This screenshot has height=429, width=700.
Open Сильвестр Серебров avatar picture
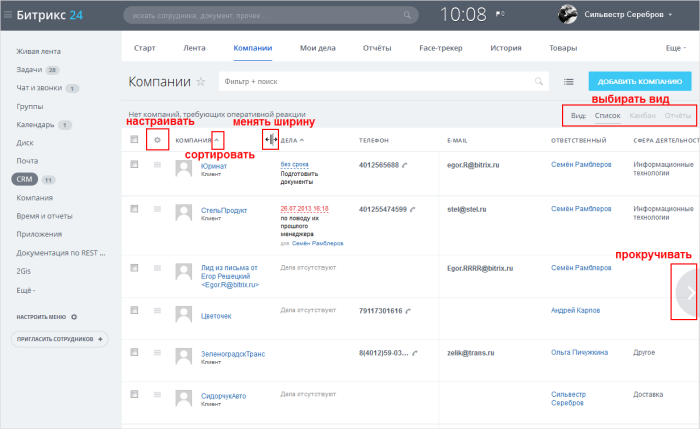[567, 14]
